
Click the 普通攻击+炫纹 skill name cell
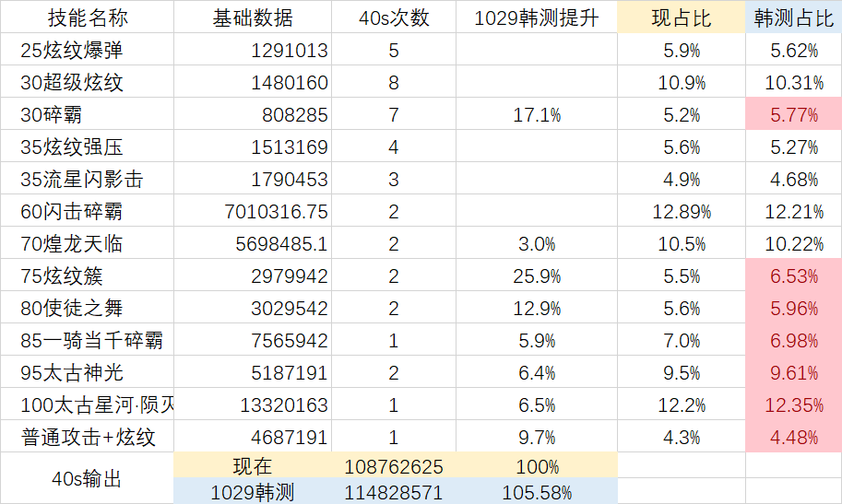(85, 438)
